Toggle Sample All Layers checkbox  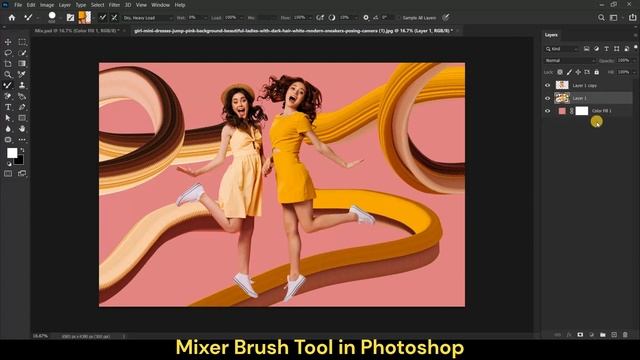tap(399, 18)
